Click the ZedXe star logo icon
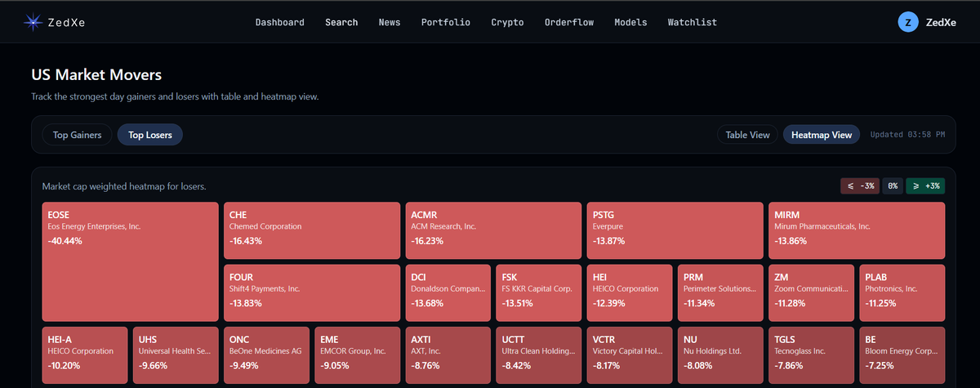The height and width of the screenshot is (388, 980). 33,23
